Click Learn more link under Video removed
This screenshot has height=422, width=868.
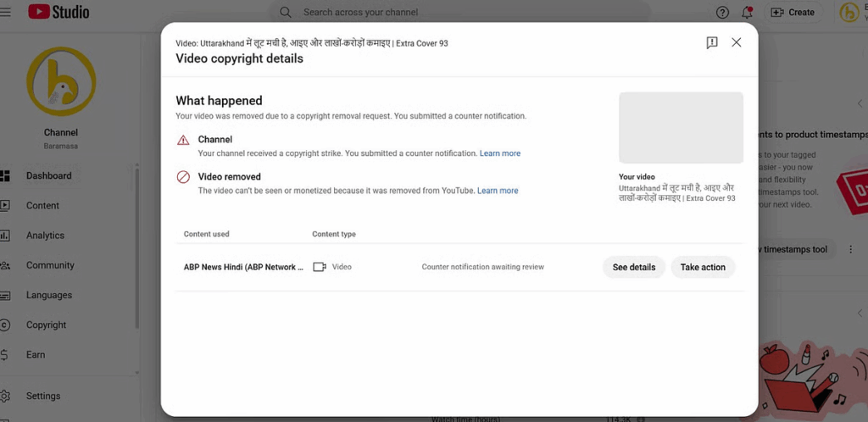[498, 191]
